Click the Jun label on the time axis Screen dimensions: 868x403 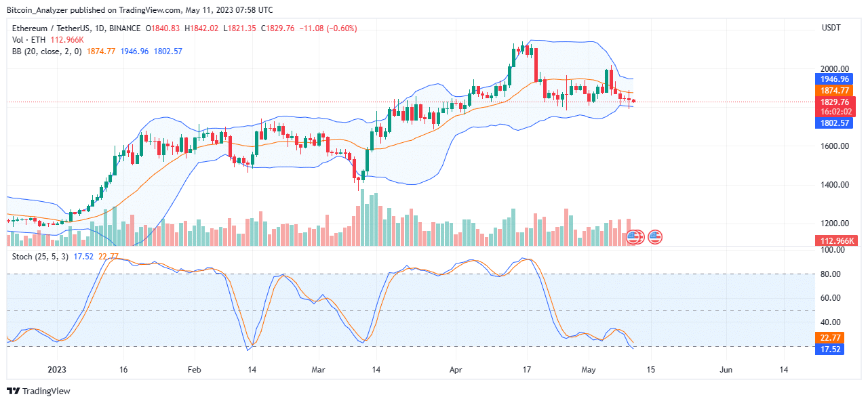point(726,370)
